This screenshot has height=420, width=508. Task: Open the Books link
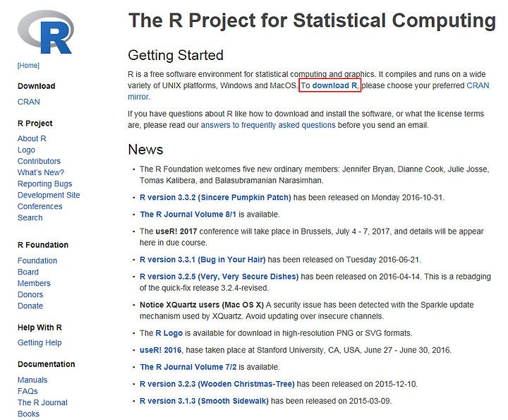point(28,414)
